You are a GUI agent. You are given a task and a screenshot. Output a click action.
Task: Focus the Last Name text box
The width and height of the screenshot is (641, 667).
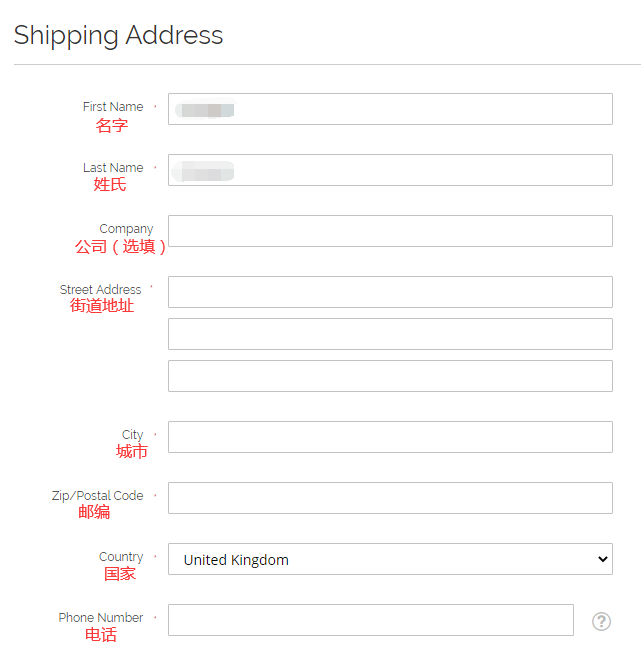tap(390, 170)
